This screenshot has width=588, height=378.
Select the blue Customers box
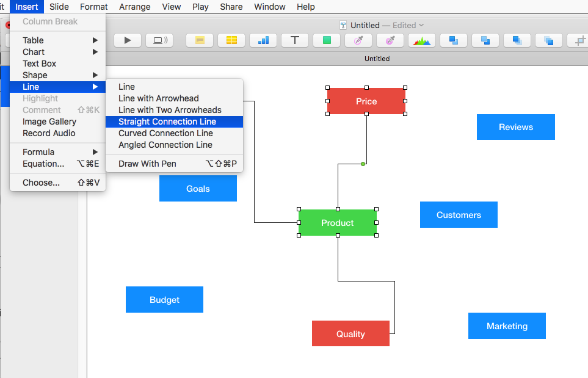click(x=459, y=215)
